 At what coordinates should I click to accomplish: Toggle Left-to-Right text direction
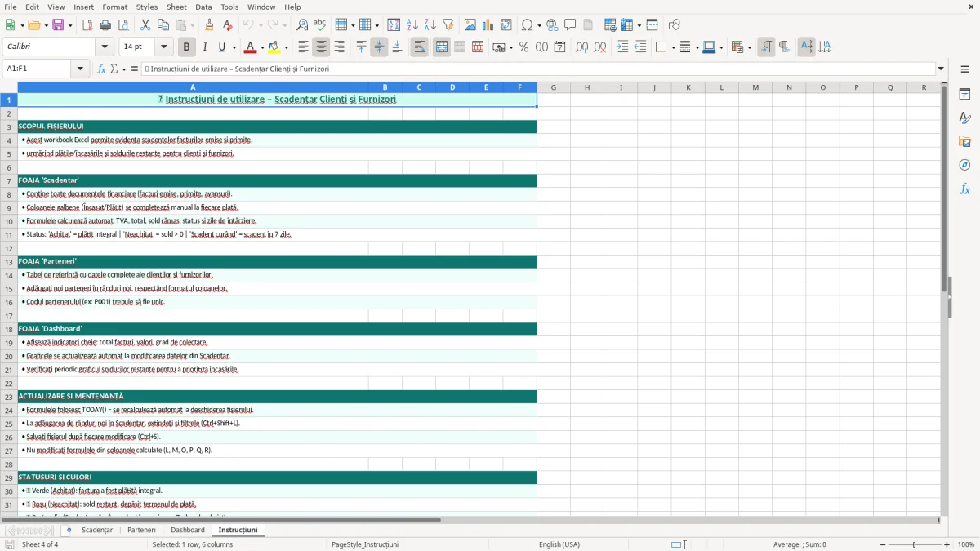click(x=766, y=47)
